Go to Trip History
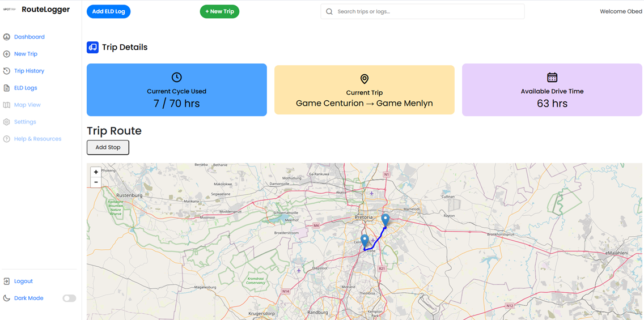This screenshot has height=320, width=644. 29,71
